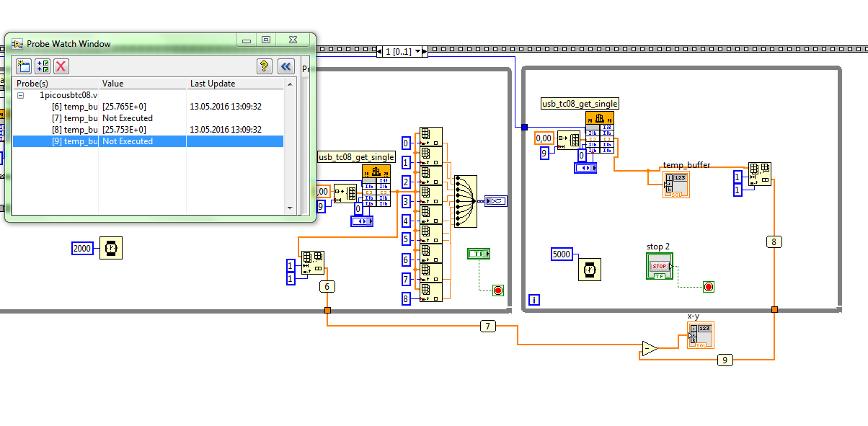This screenshot has width=868, height=426.
Task: Collapse the 1picousbtc08.vi tree node
Action: [20, 95]
